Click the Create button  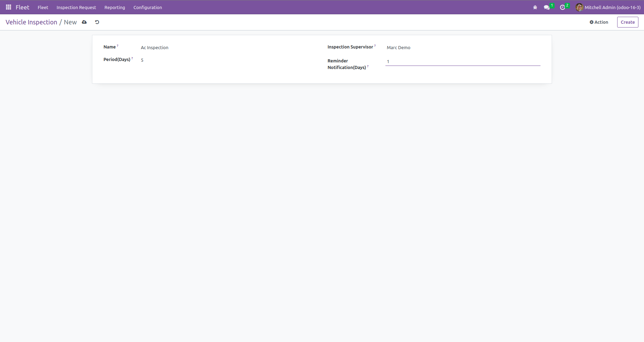pos(628,22)
